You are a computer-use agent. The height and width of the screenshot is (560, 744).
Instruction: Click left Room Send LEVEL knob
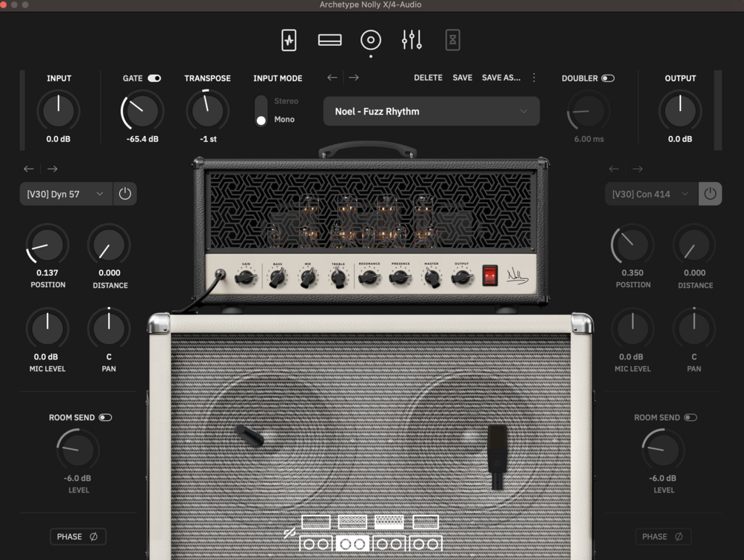click(x=78, y=450)
